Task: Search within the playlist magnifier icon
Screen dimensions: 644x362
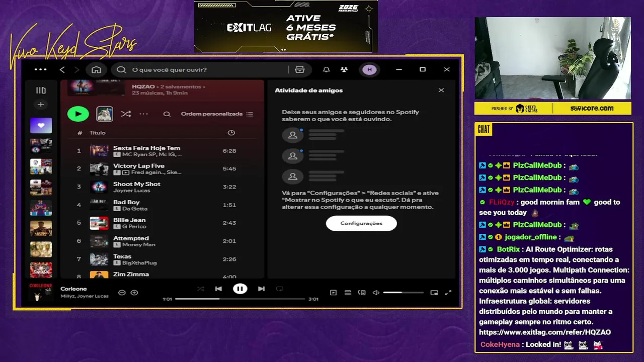Action: click(167, 114)
